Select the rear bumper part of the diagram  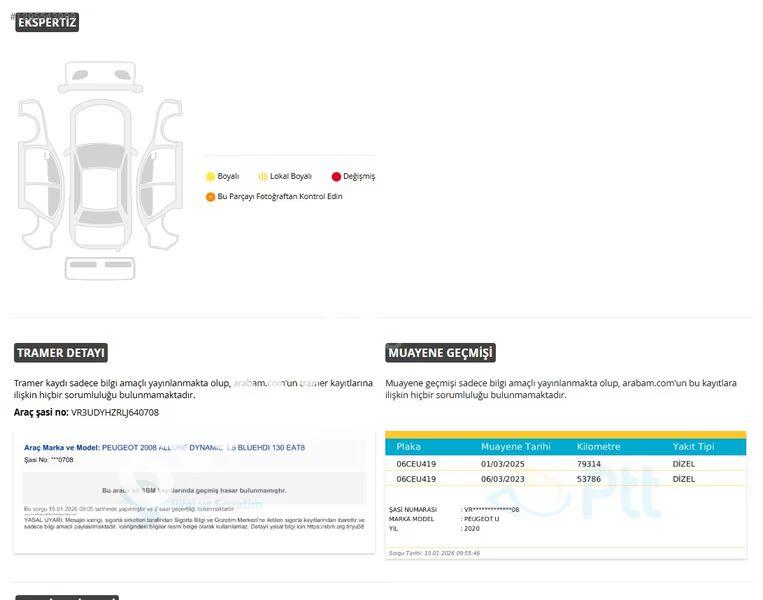click(x=100, y=268)
